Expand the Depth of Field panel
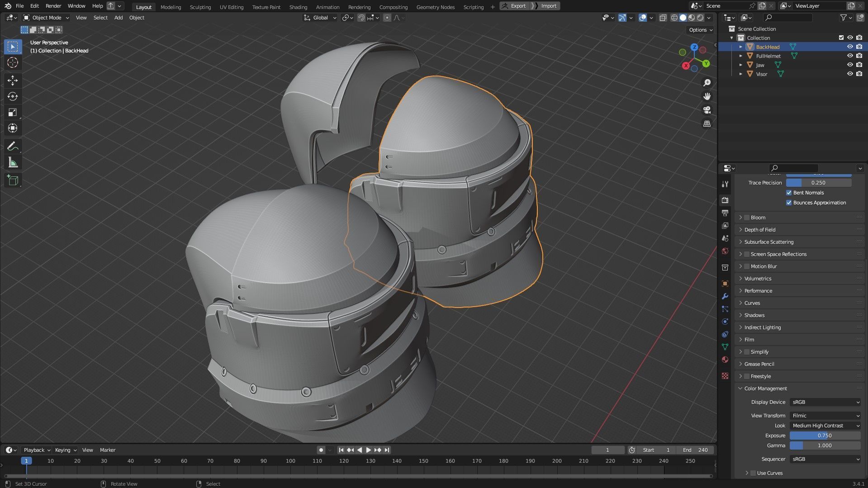Viewport: 868px width, 488px height. (760, 230)
